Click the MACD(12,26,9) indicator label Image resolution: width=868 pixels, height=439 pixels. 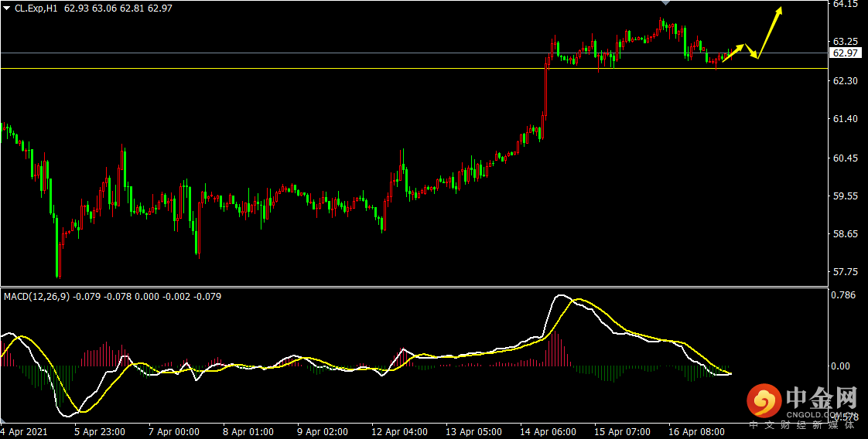tap(36, 297)
